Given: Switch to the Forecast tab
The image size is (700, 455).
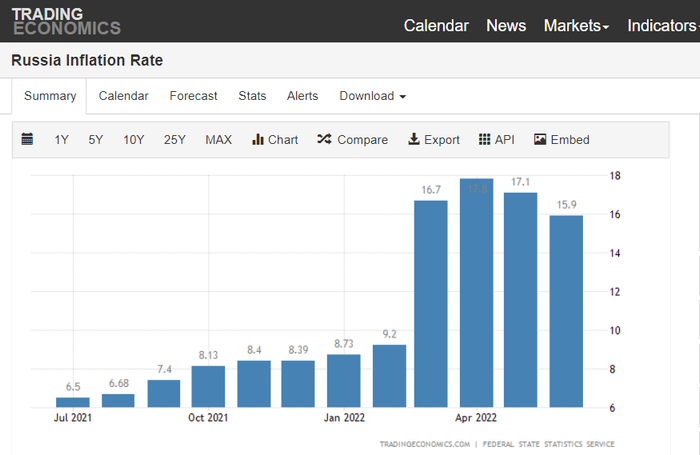Looking at the screenshot, I should (x=193, y=96).
